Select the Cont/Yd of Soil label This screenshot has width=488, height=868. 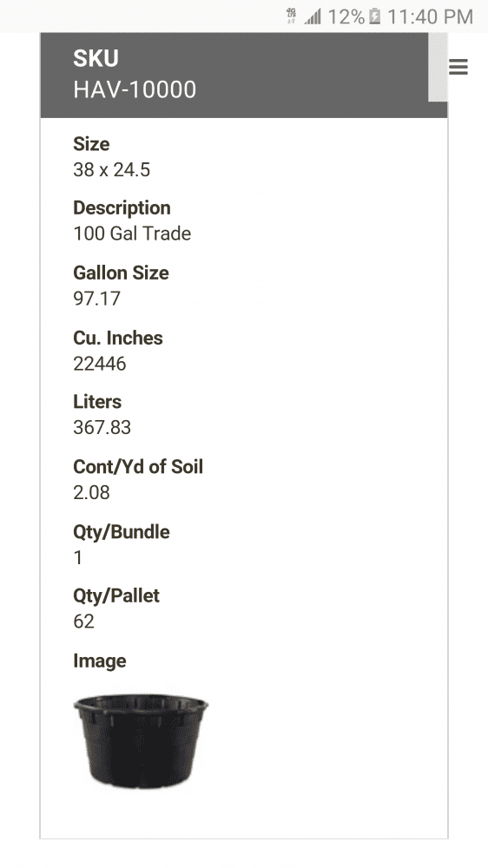tap(138, 467)
